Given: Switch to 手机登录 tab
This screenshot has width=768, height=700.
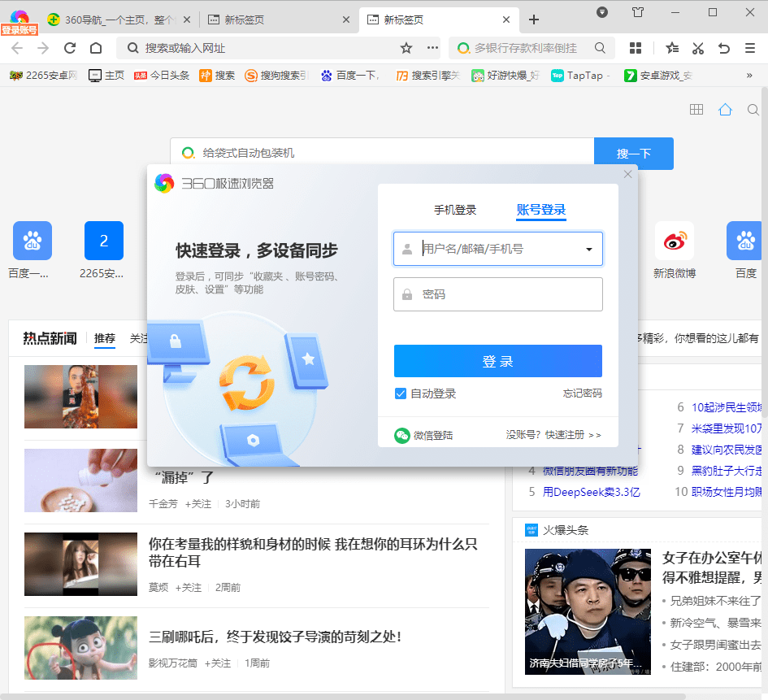Looking at the screenshot, I should (x=455, y=208).
